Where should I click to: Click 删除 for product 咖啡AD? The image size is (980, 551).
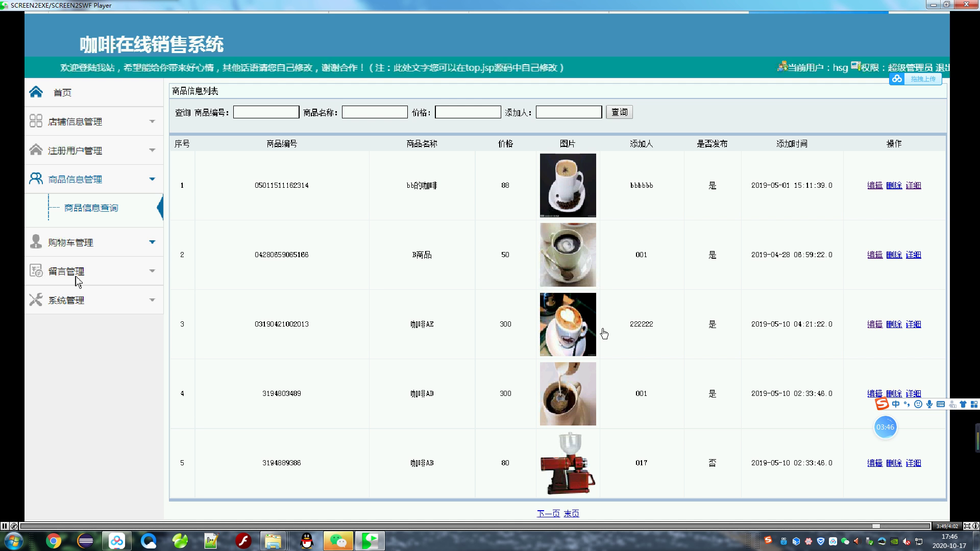tap(894, 393)
